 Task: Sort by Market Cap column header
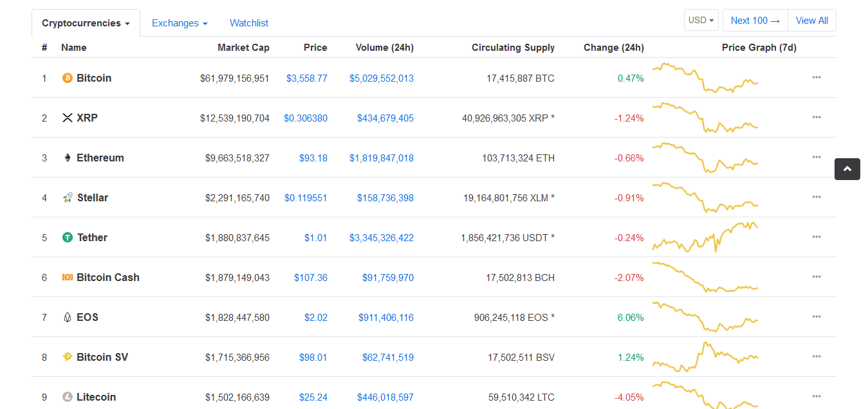(243, 48)
